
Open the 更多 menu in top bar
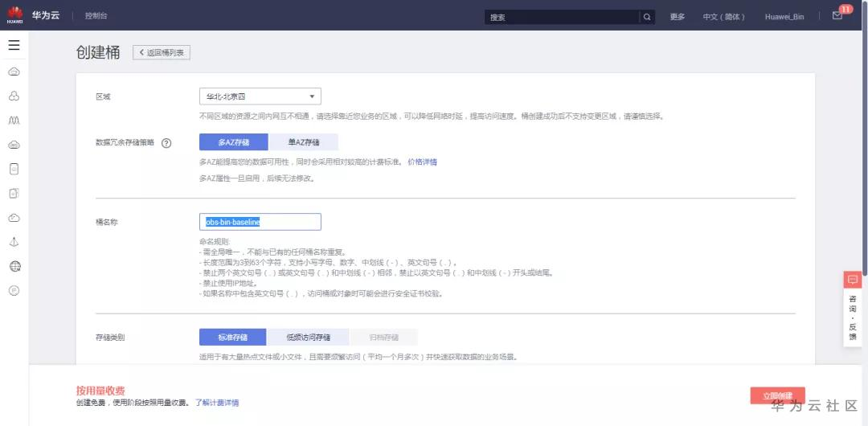coord(678,17)
